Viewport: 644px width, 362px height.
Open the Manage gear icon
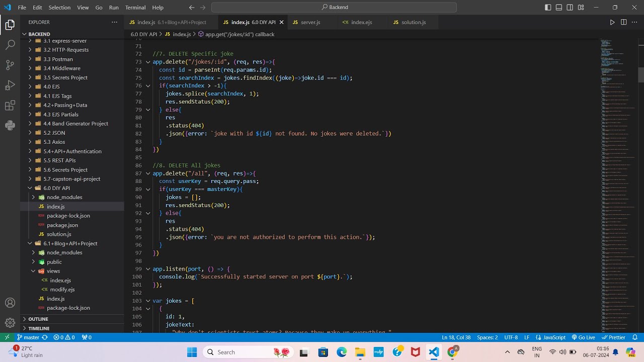click(x=10, y=323)
